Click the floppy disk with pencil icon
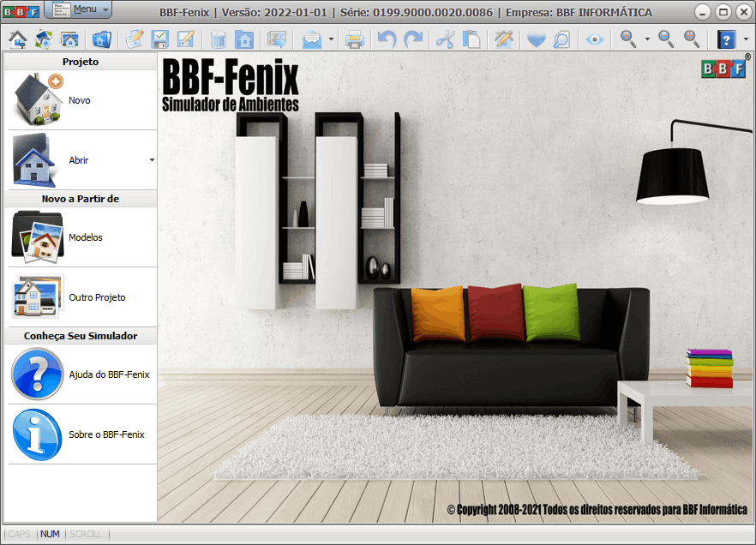The image size is (756, 545). point(186,39)
